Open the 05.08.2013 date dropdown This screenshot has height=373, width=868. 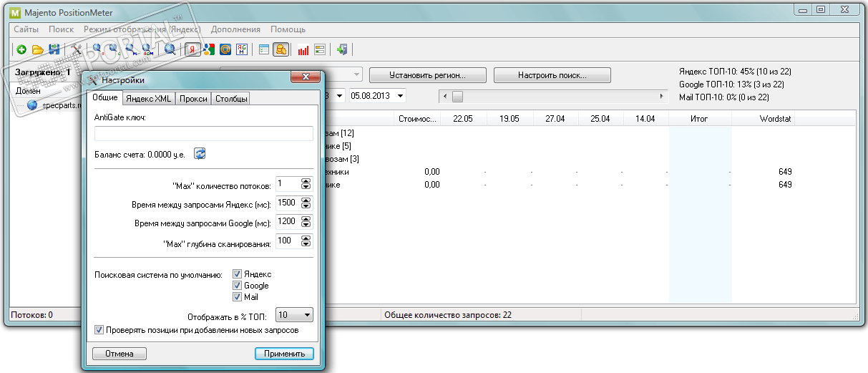coord(400,95)
